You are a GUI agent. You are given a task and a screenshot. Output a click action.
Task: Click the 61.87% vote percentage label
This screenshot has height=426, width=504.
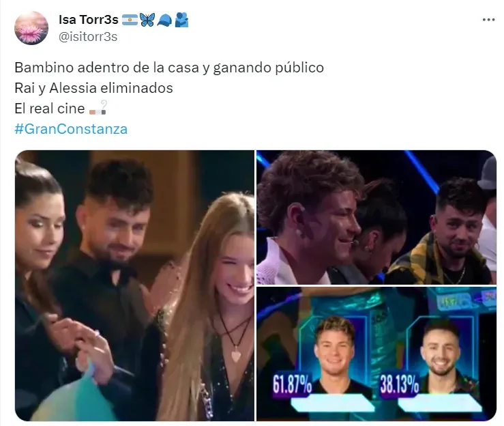[292, 384]
